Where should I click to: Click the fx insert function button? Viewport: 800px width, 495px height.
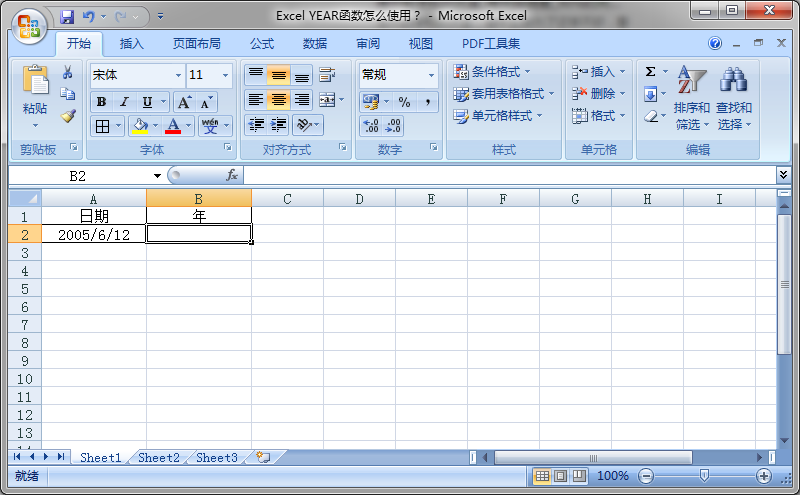(232, 176)
